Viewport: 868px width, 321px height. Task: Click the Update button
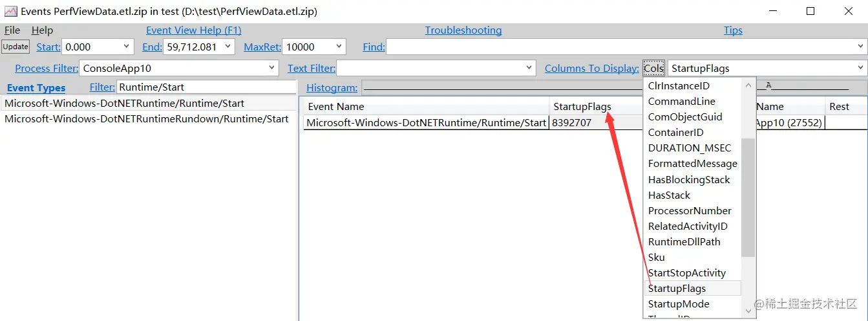[x=16, y=47]
